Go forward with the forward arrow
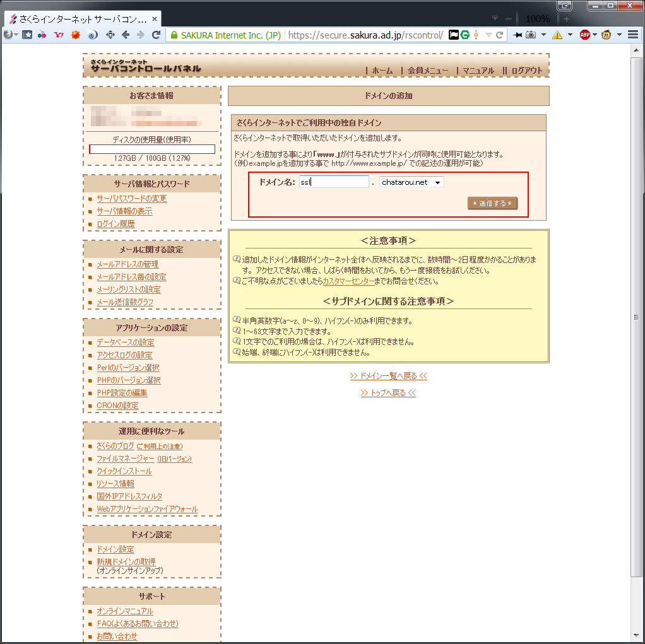645x644 pixels. (141, 35)
